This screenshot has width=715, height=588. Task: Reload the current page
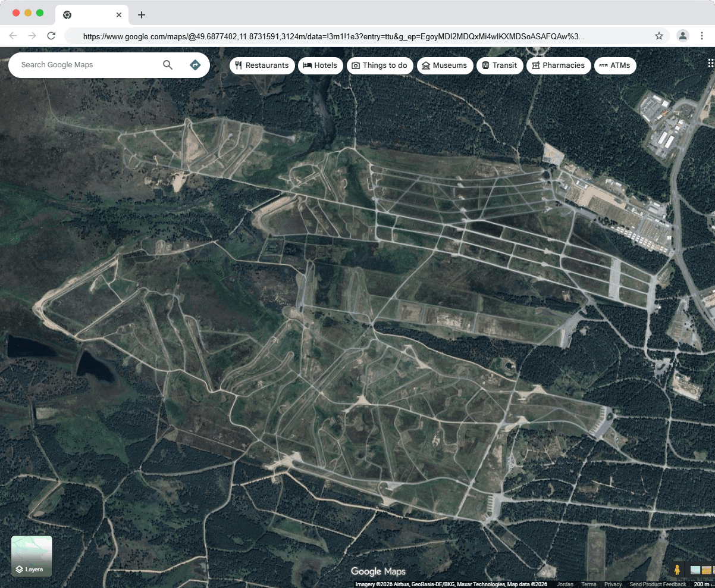(51, 36)
